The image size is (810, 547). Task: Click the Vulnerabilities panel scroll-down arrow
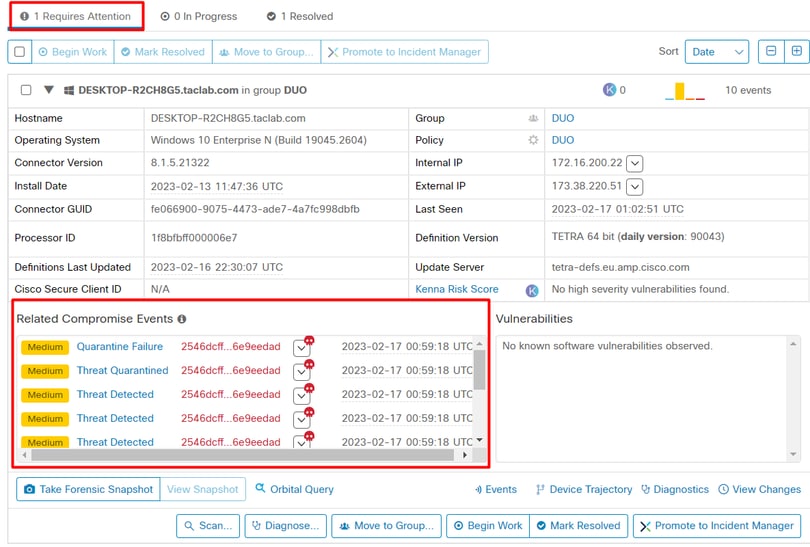[793, 455]
